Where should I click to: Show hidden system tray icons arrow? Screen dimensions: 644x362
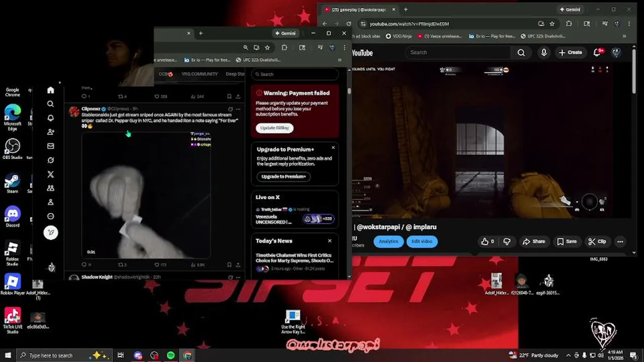click(x=568, y=355)
